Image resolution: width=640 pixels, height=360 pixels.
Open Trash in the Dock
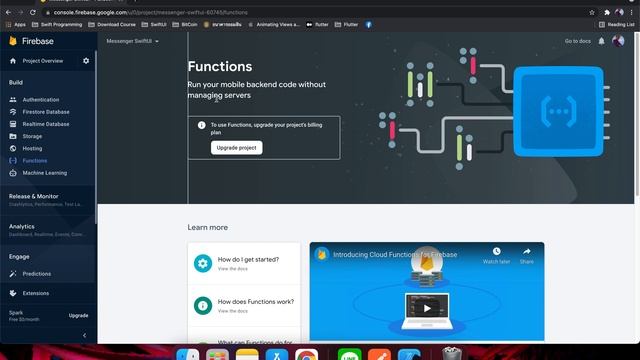tap(451, 353)
